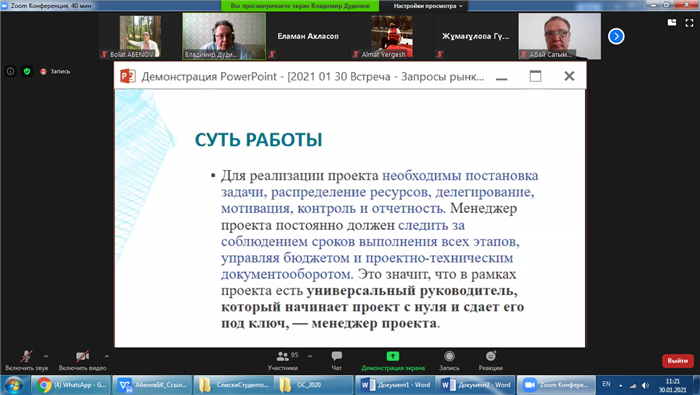Viewport: 700px width, 395px height.
Task: Expand the participants options caret
Action: [310, 356]
